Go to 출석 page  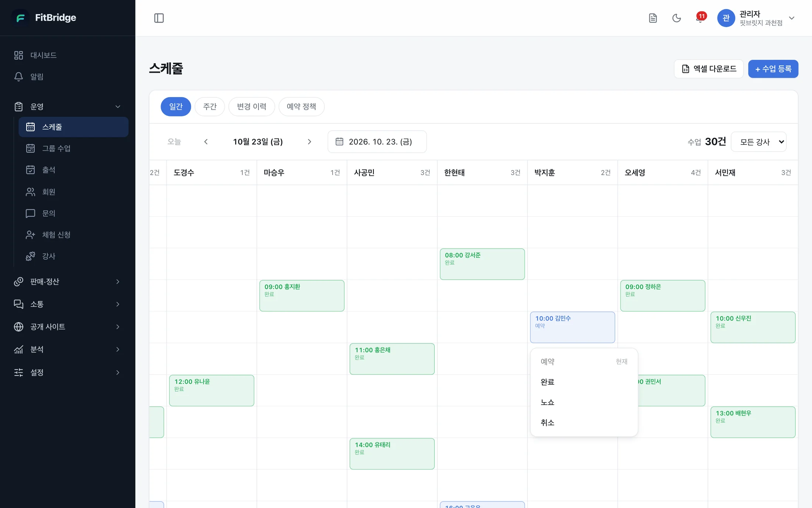(x=73, y=170)
